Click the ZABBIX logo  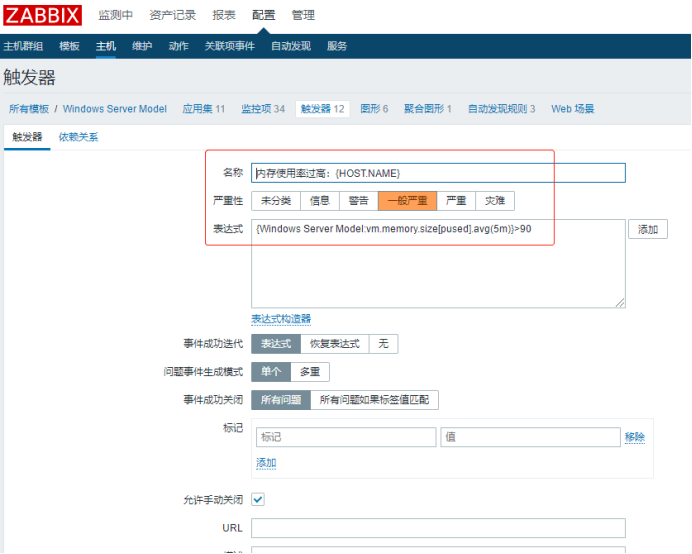(x=42, y=15)
